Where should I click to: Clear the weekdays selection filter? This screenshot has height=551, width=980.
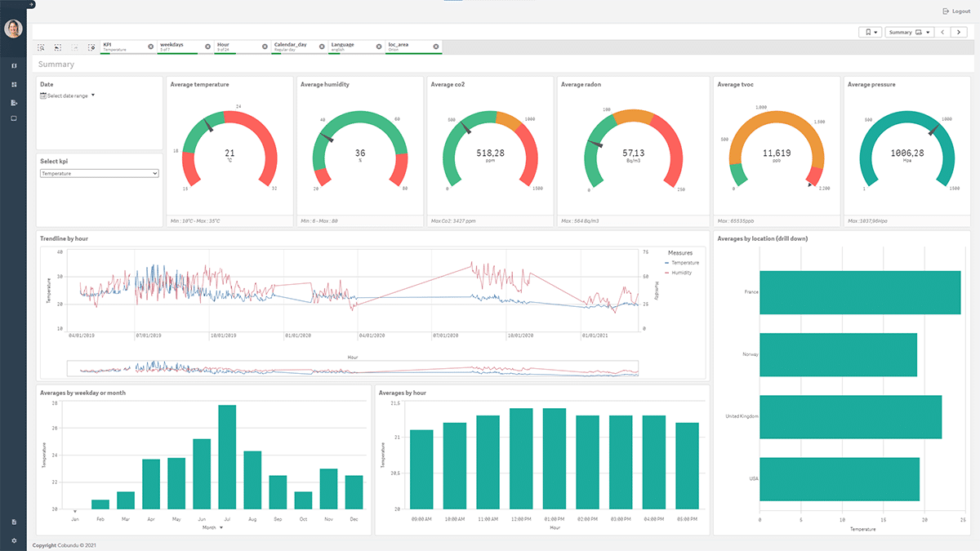[207, 47]
